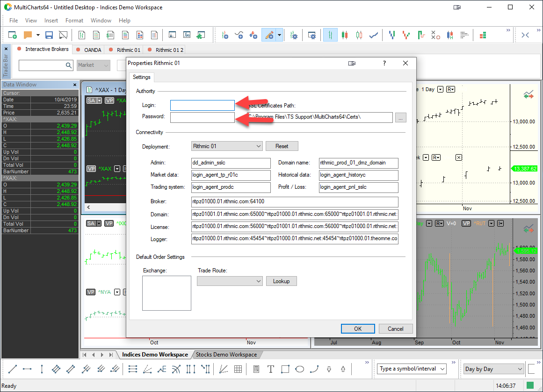Select the trend line drawing tool
Viewport: 543px width, 392px height.
pyautogui.click(x=13, y=369)
